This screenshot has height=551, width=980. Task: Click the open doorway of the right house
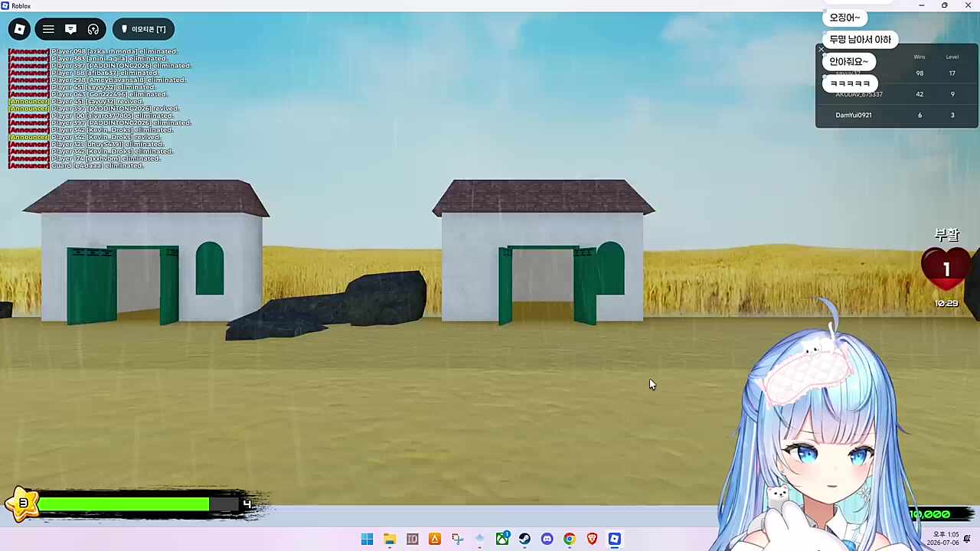pyautogui.click(x=542, y=285)
